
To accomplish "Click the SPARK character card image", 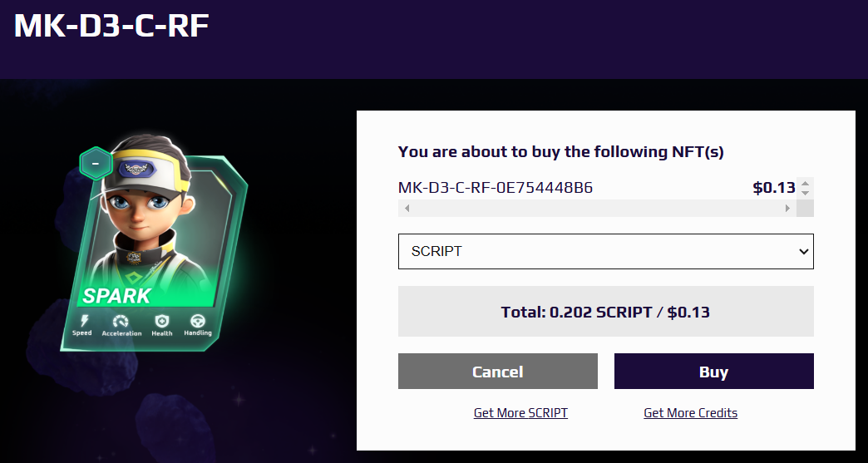I will pyautogui.click(x=154, y=242).
